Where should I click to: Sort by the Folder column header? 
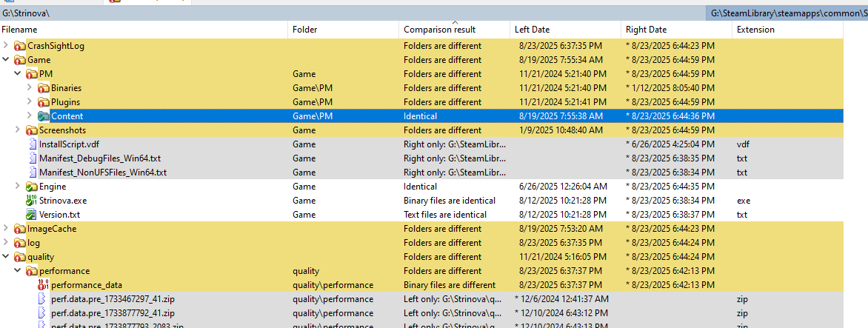click(344, 30)
